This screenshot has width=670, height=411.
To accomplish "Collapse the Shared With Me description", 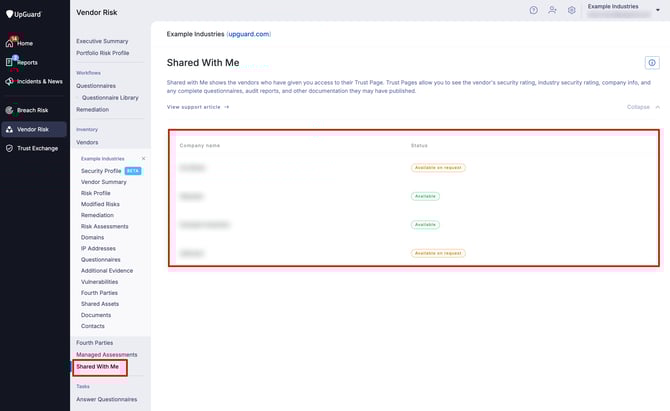I will [642, 106].
